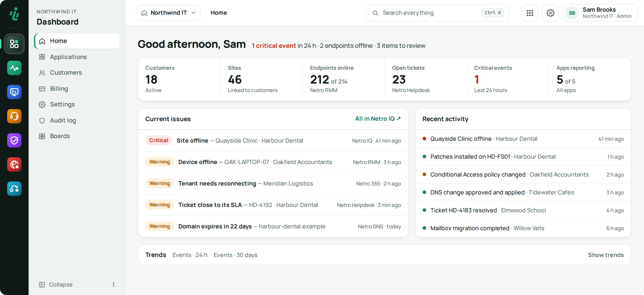This screenshot has height=295, width=644.
Task: Open the Domain expires in 22 days issue
Action: coord(273,227)
